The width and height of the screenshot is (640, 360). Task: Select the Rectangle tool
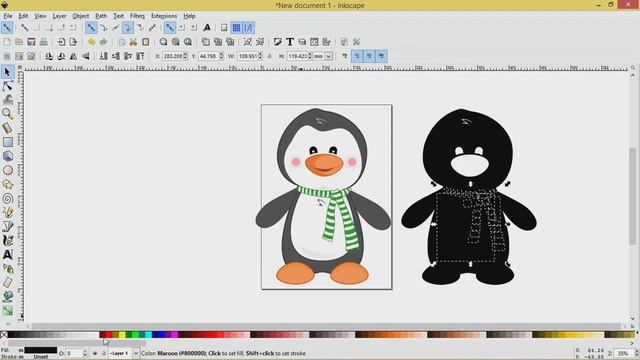tap(7, 142)
